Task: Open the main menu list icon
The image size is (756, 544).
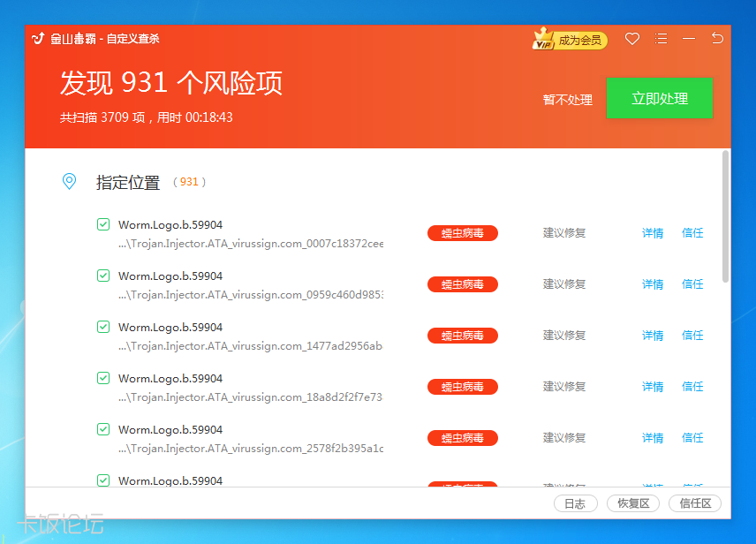Action: click(661, 39)
